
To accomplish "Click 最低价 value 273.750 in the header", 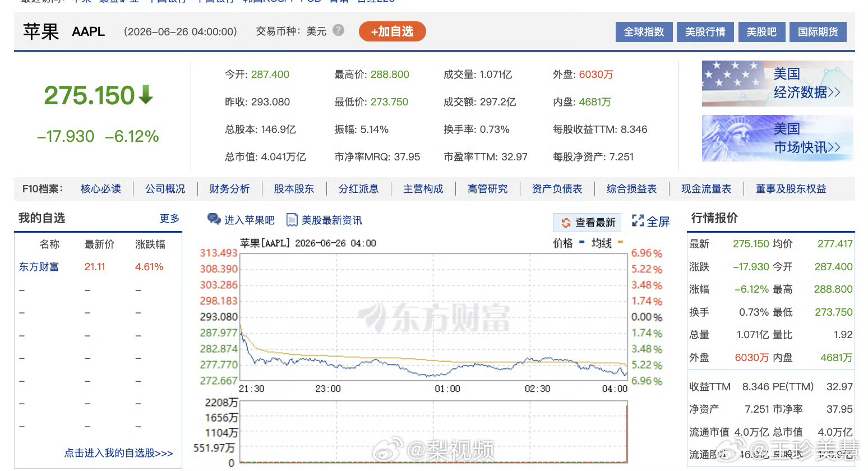I will pos(389,102).
